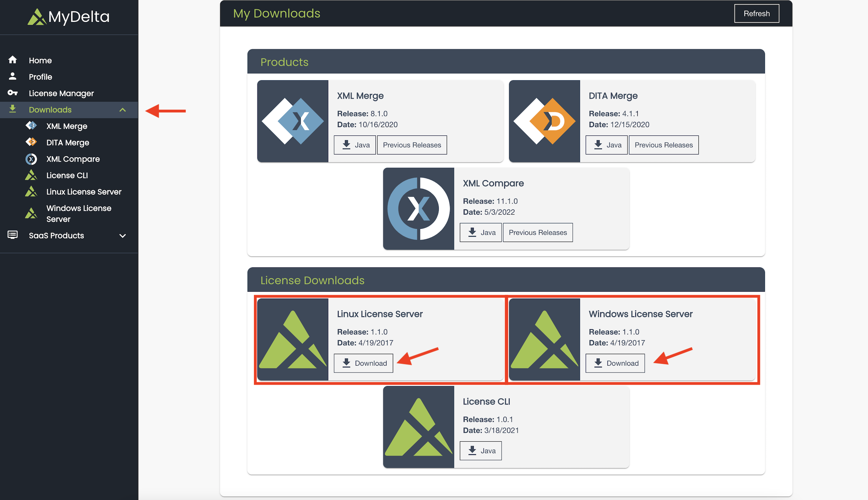Collapse the Downloads menu chevron
Image resolution: width=868 pixels, height=500 pixels.
coord(123,110)
